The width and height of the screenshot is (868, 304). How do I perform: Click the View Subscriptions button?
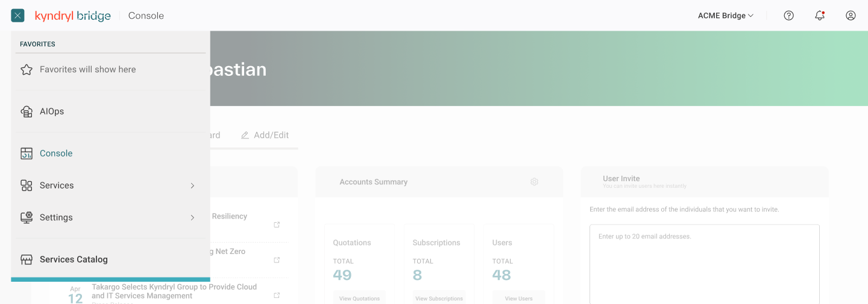click(x=439, y=298)
